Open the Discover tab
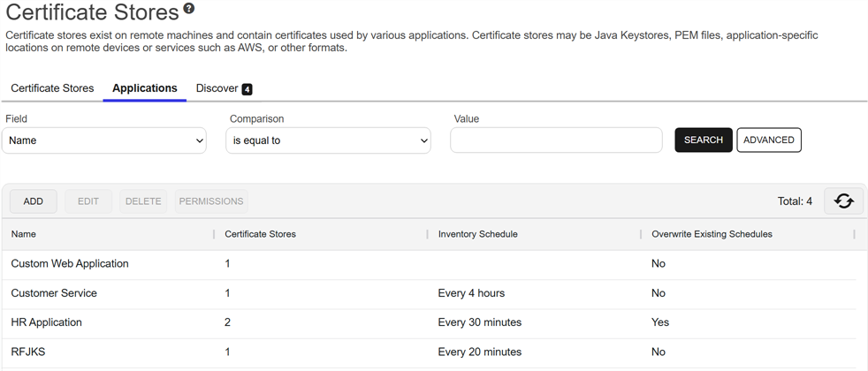Image resolution: width=868 pixels, height=371 pixels. pos(217,88)
